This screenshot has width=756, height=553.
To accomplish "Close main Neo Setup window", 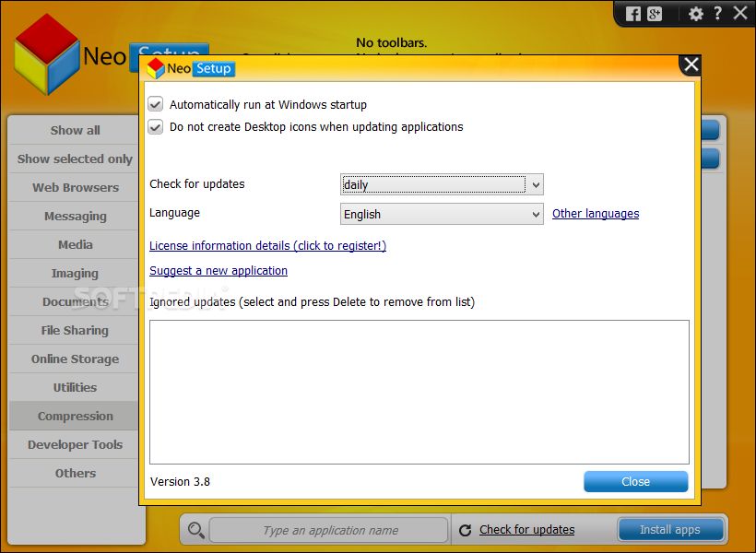I will point(740,13).
